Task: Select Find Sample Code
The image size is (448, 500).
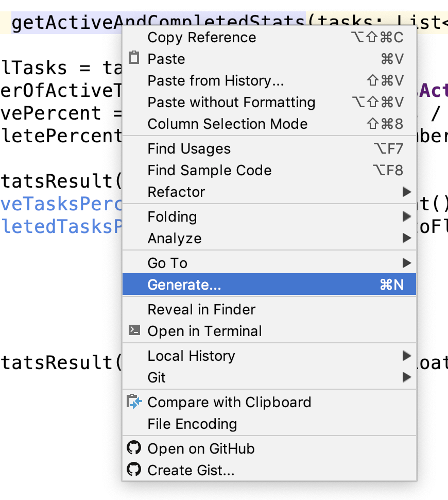Action: point(209,171)
